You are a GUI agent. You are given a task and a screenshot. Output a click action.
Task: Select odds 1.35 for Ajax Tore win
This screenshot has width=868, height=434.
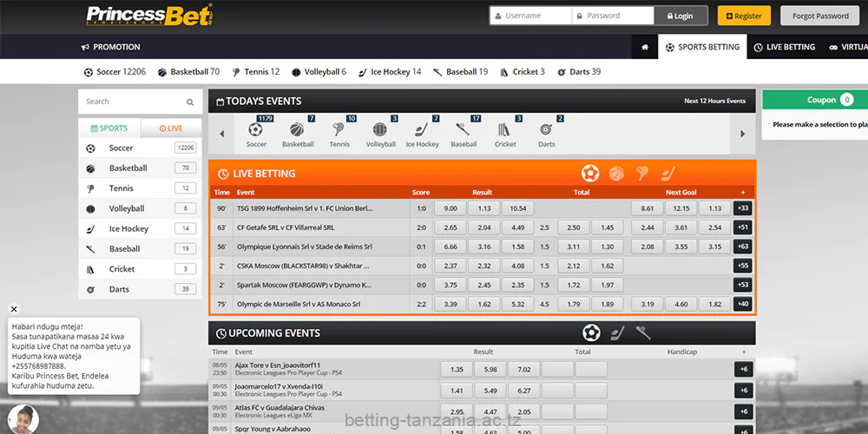[x=457, y=369]
